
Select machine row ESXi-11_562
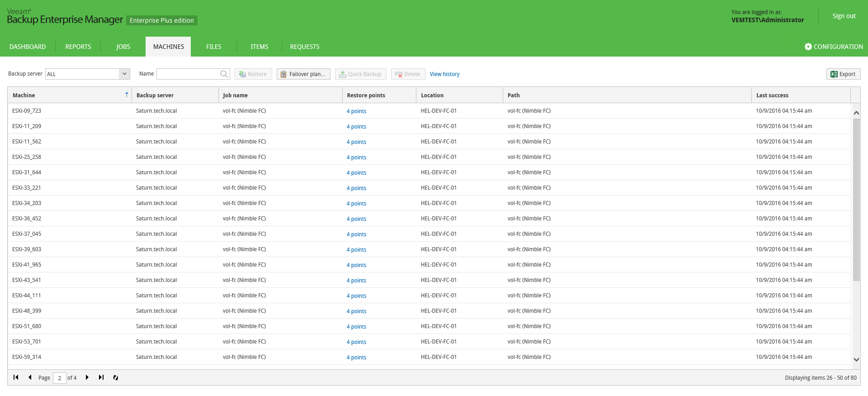point(429,142)
